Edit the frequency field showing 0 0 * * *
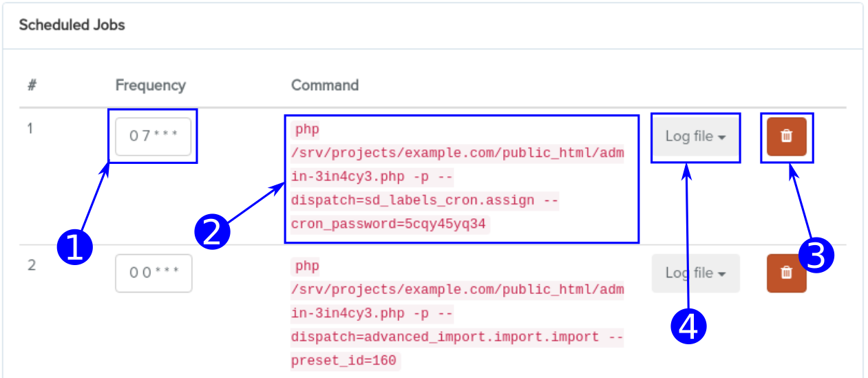This screenshot has width=868, height=378. tap(153, 273)
